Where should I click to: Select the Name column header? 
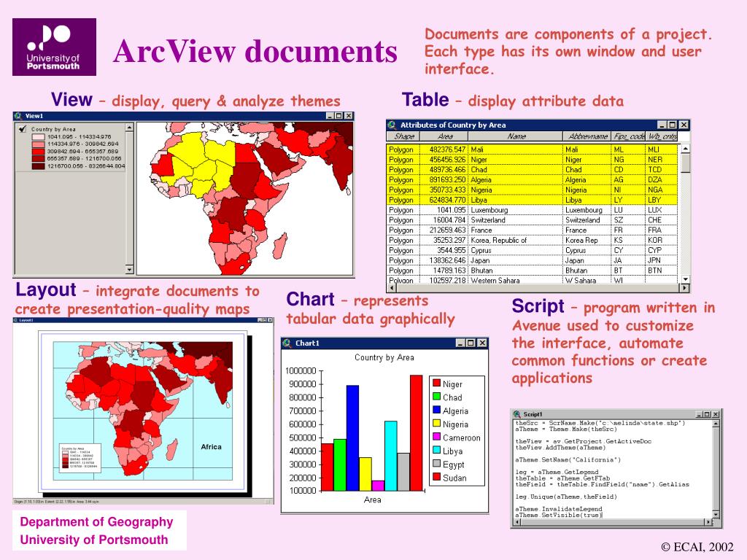click(x=516, y=136)
